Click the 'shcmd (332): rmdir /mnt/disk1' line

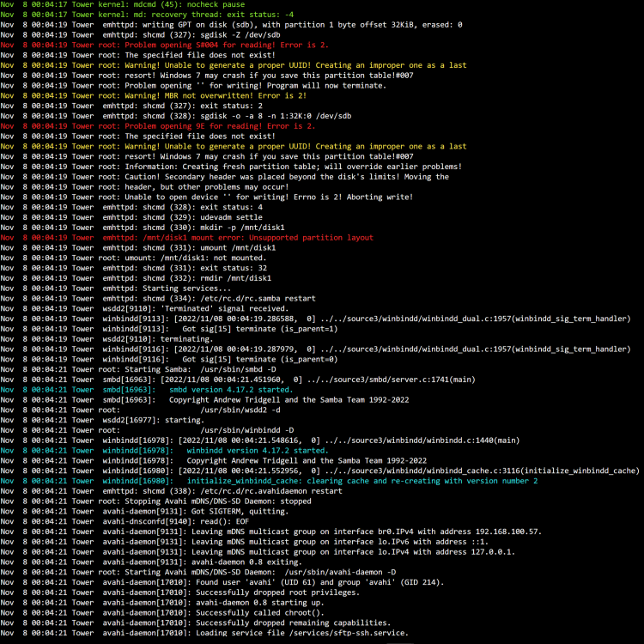click(136, 278)
